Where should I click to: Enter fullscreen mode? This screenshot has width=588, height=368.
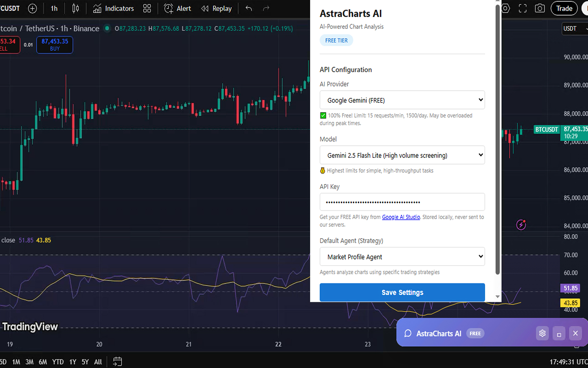pos(523,8)
